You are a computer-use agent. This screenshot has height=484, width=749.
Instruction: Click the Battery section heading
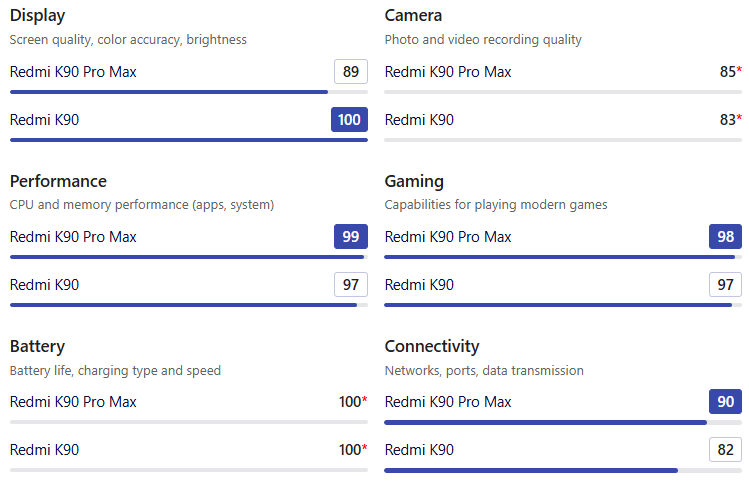pyautogui.click(x=37, y=346)
